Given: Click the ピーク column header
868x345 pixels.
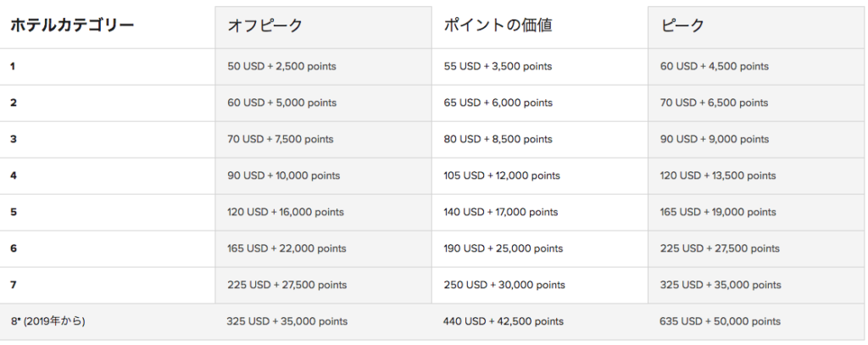Looking at the screenshot, I should click(682, 25).
